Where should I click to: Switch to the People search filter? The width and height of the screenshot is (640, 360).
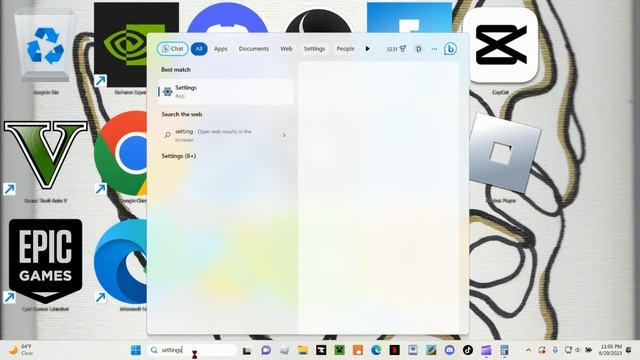coord(345,49)
